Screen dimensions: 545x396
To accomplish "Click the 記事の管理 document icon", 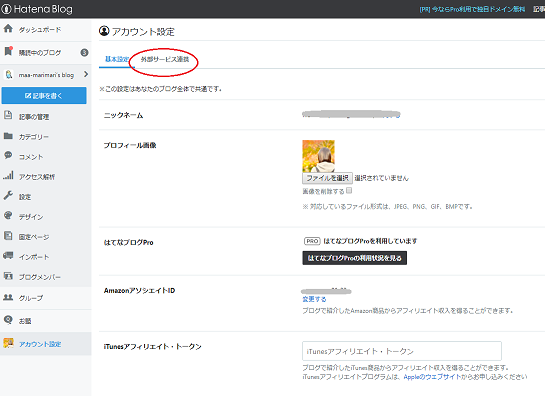I will coord(8,115).
